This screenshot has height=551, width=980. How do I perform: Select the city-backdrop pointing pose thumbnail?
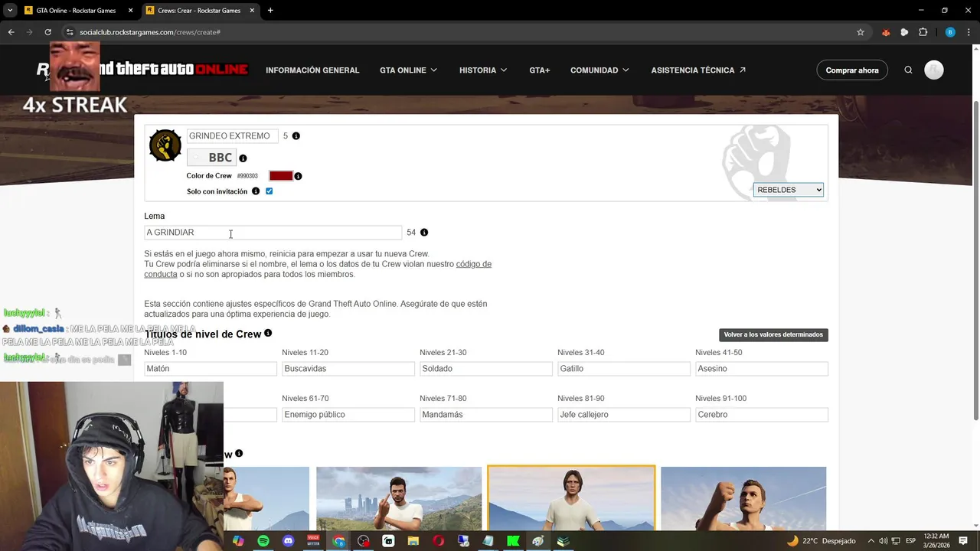pos(399,498)
